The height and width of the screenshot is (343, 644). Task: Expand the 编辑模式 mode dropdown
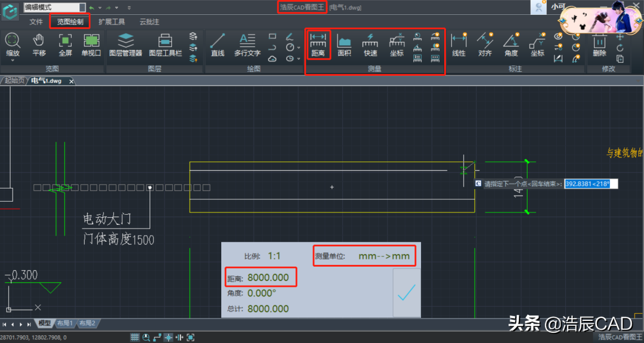[82, 7]
